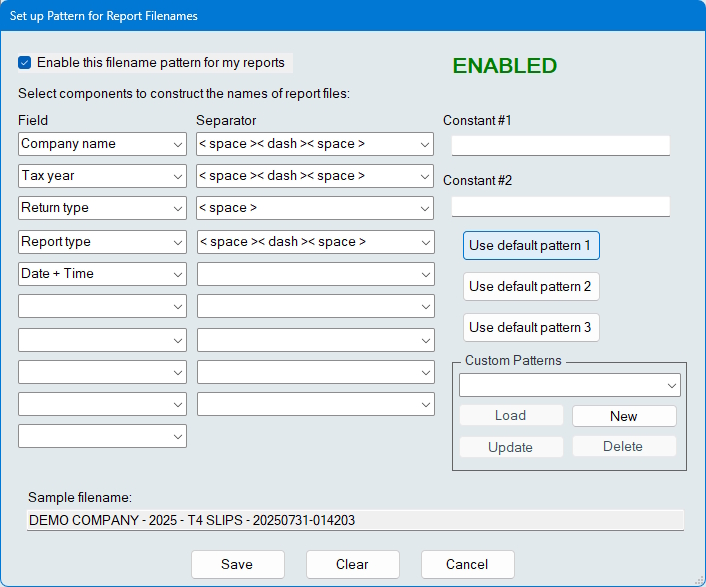
Task: Expand separator dropdown next to Date + Time
Action: pyautogui.click(x=315, y=274)
